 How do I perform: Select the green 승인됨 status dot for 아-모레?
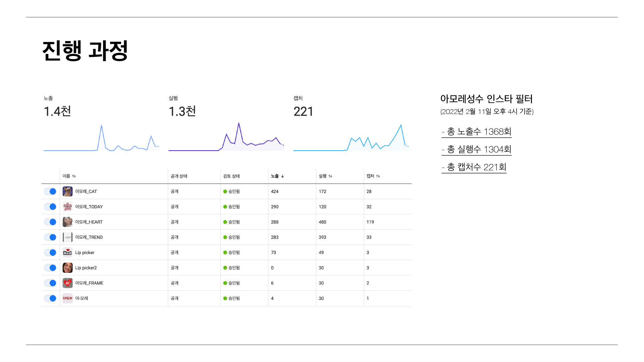(225, 298)
